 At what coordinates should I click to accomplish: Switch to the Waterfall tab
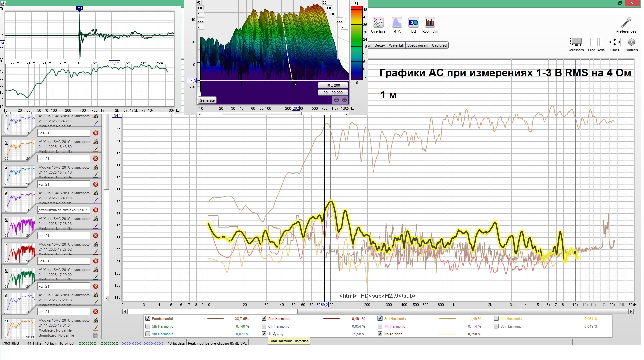tap(396, 45)
